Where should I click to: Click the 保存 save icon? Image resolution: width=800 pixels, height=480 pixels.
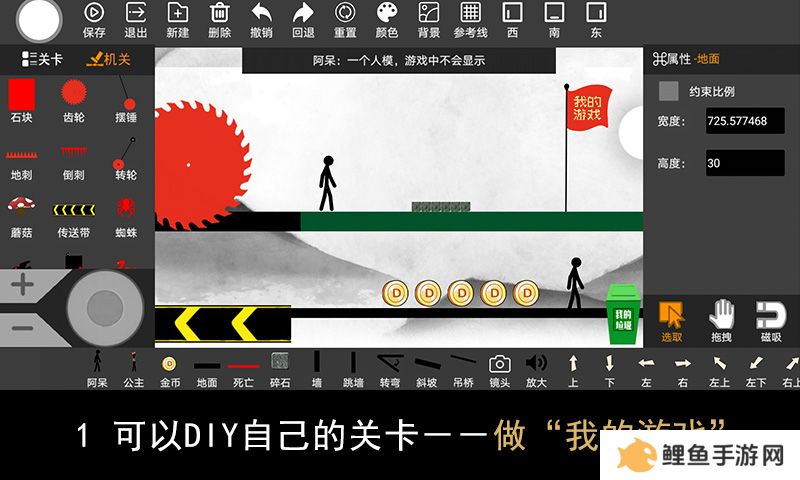tap(94, 12)
